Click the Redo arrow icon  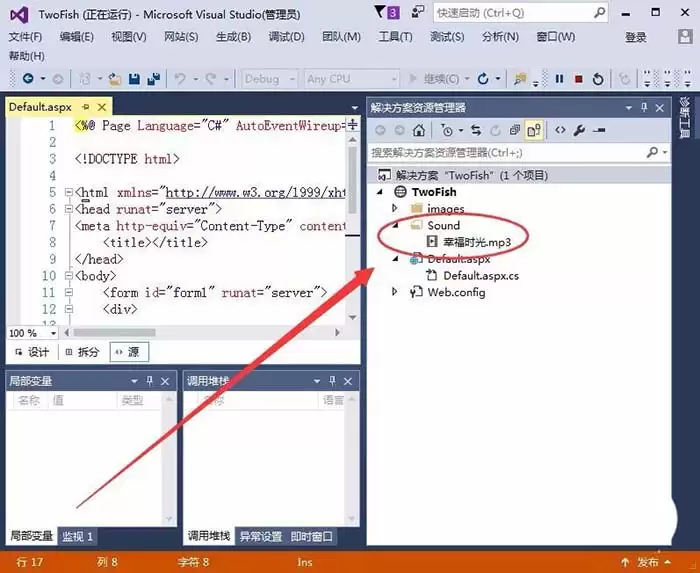tap(211, 79)
